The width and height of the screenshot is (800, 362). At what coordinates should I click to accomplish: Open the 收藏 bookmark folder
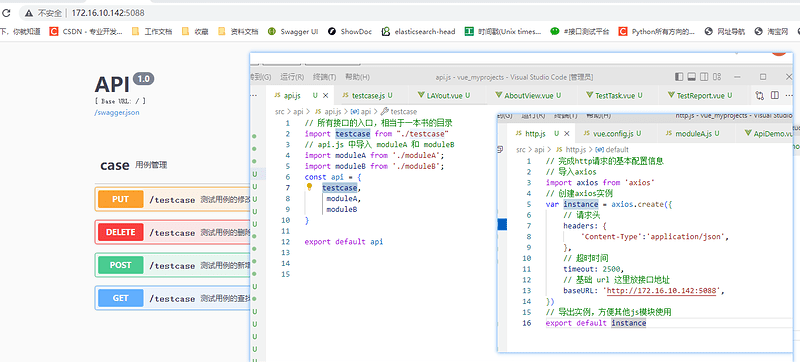tap(195, 32)
